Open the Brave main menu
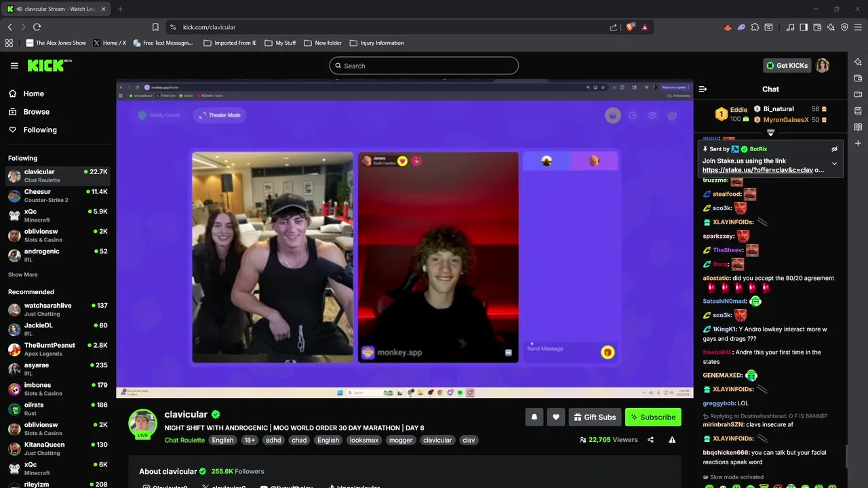 (859, 27)
